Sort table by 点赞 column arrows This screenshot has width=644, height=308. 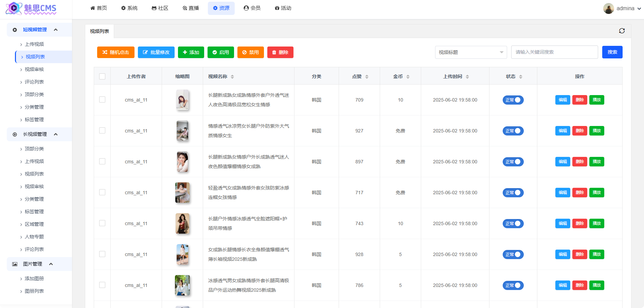(367, 76)
